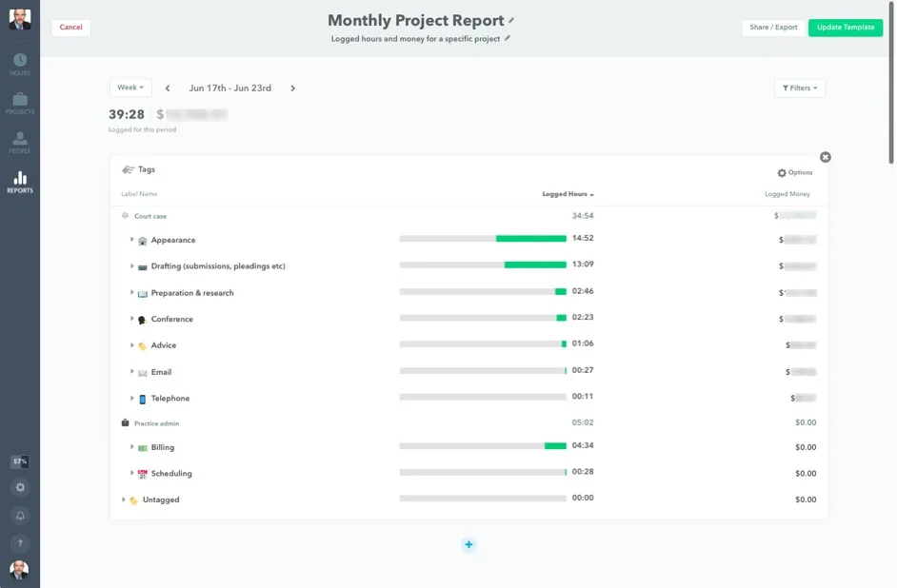The image size is (897, 588).
Task: Expand the Appearance tag row
Action: pyautogui.click(x=132, y=240)
